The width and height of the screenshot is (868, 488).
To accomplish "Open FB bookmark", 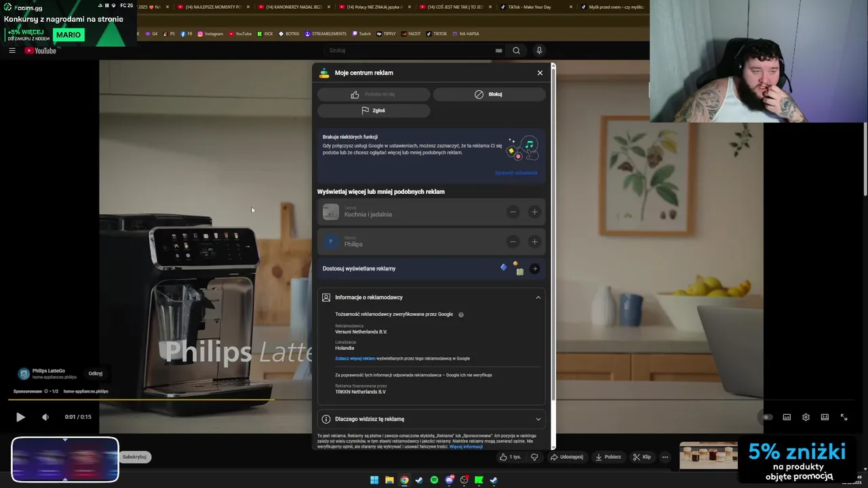I will (186, 34).
